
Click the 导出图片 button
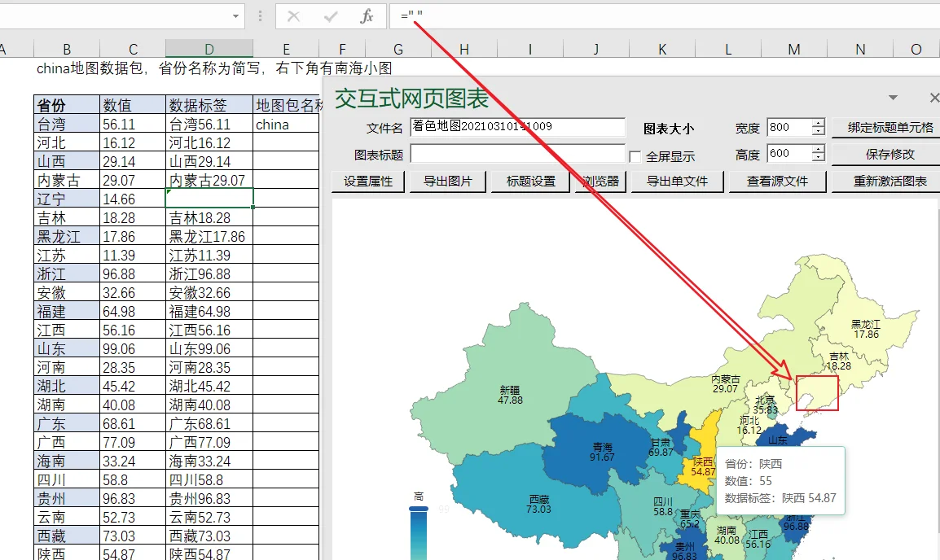tap(448, 181)
